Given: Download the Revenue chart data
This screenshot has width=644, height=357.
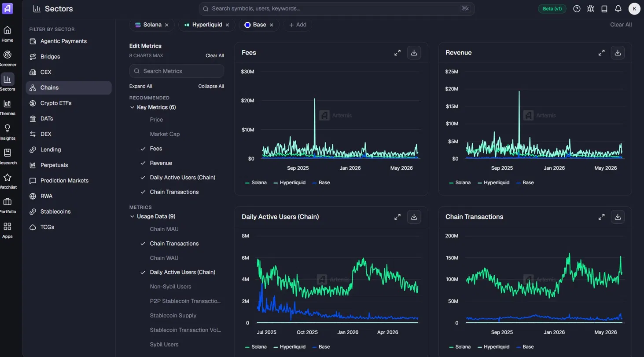Looking at the screenshot, I should point(618,53).
